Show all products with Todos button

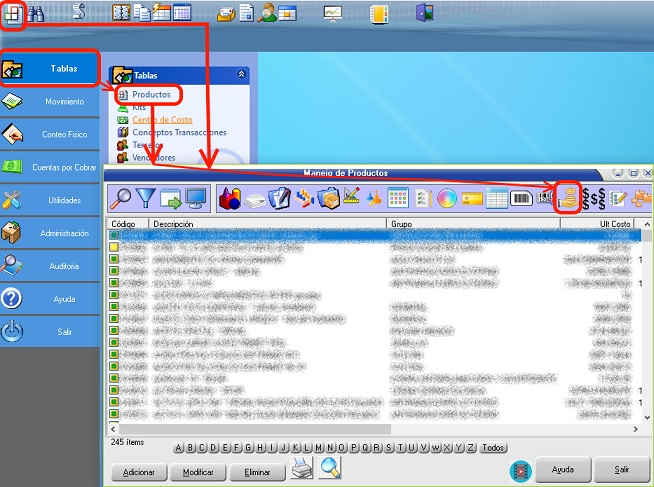(x=492, y=448)
